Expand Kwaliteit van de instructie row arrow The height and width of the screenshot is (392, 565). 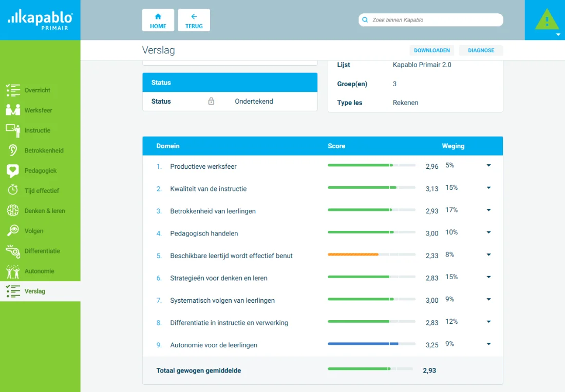(x=488, y=188)
